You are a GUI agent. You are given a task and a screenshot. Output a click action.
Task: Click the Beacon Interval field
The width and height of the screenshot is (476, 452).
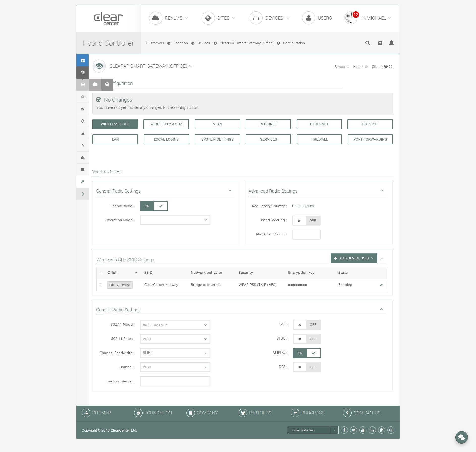pos(175,381)
